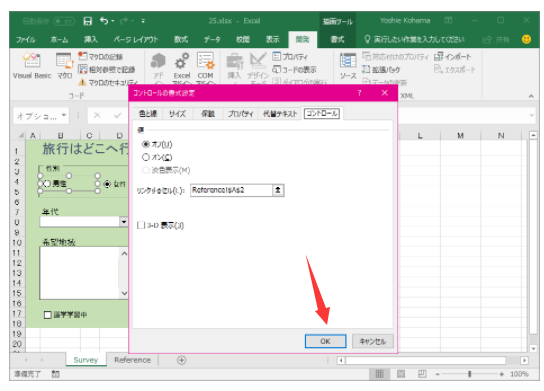Viewport: 544px width, 391px height.
Task: Switch to 代替テキスト dialog tab
Action: coord(280,113)
